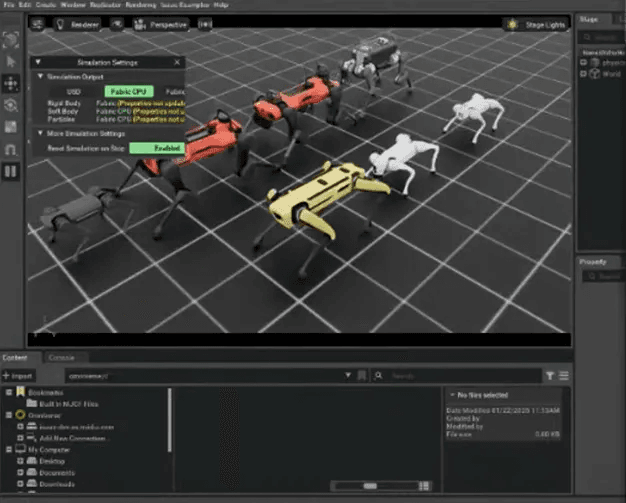The height and width of the screenshot is (503, 626).
Task: Click the Move tool in left toolbar
Action: (x=12, y=83)
